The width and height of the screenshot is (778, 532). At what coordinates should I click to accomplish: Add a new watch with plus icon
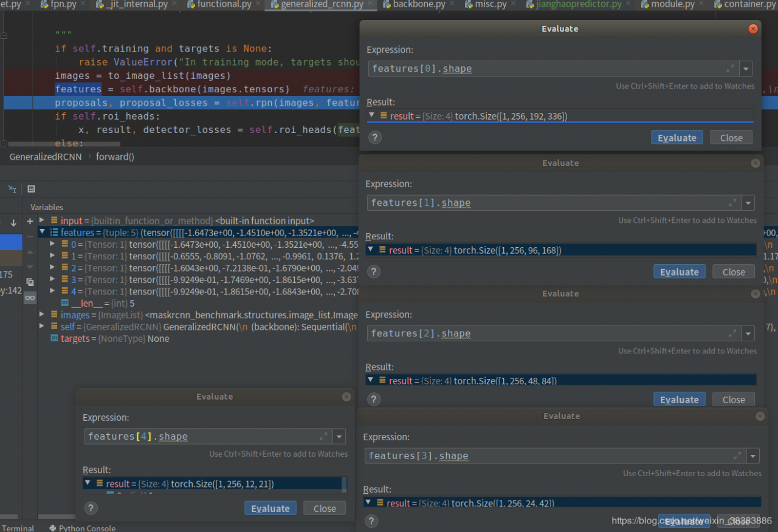tap(30, 222)
